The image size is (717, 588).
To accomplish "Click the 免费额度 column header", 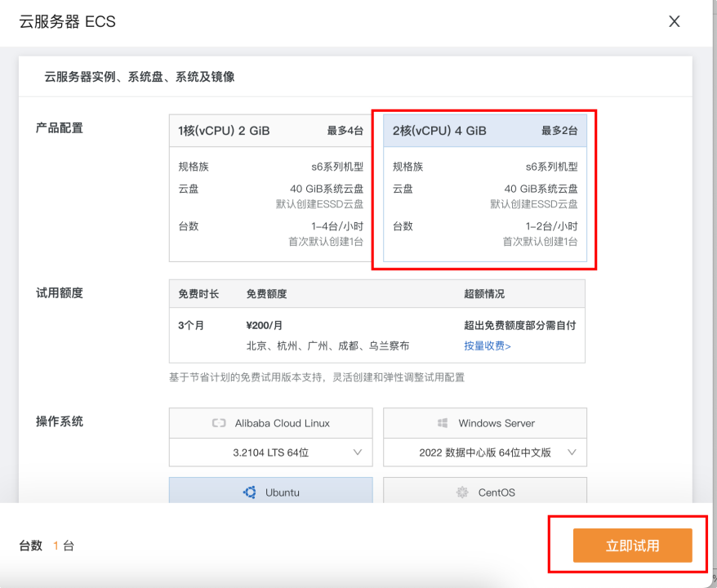I will pos(266,294).
